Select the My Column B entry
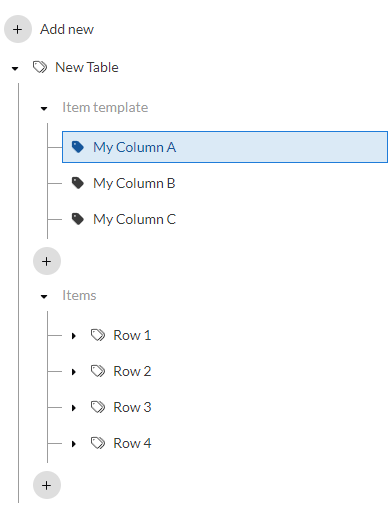The height and width of the screenshot is (507, 389). [x=225, y=183]
